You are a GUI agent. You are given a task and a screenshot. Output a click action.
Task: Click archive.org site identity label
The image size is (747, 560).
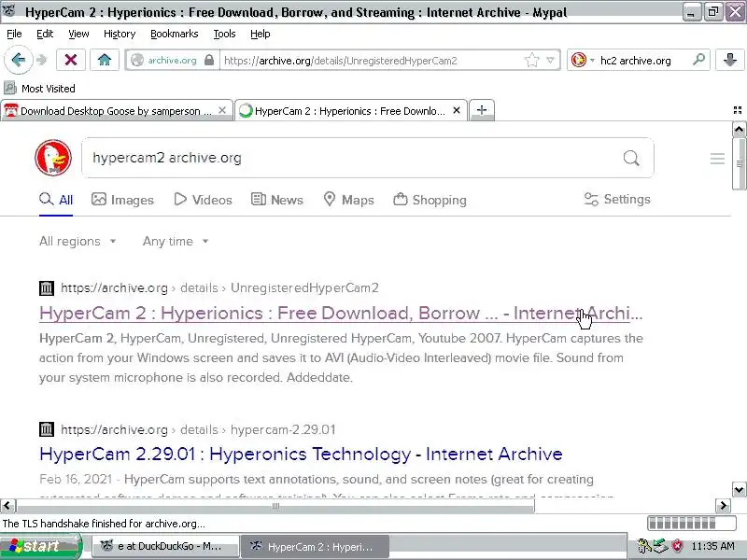click(x=172, y=61)
